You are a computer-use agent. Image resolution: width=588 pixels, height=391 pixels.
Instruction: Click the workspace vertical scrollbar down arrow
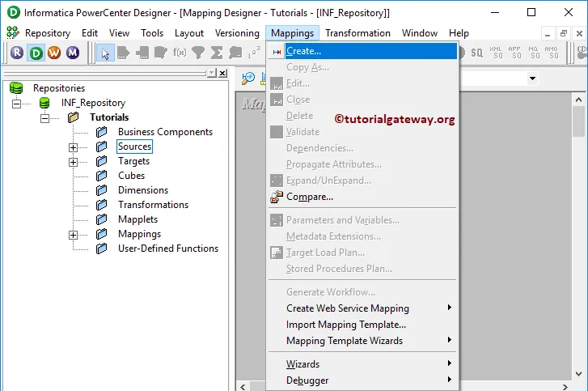pyautogui.click(x=578, y=374)
